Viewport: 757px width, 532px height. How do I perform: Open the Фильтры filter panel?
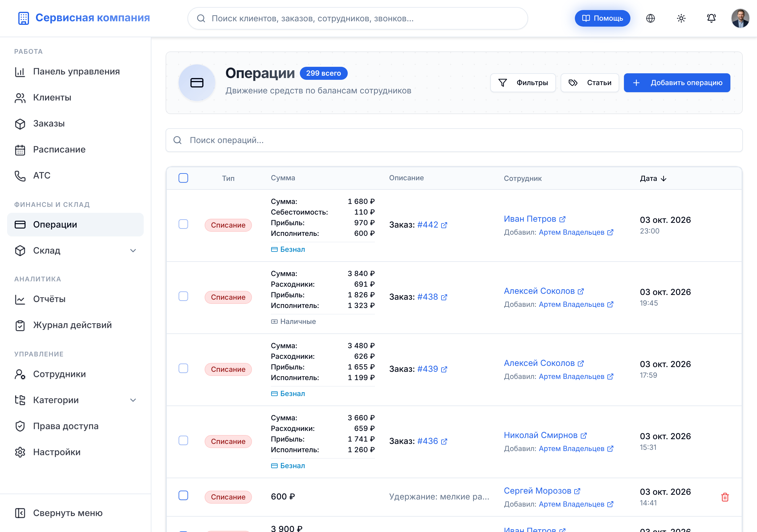(x=523, y=83)
